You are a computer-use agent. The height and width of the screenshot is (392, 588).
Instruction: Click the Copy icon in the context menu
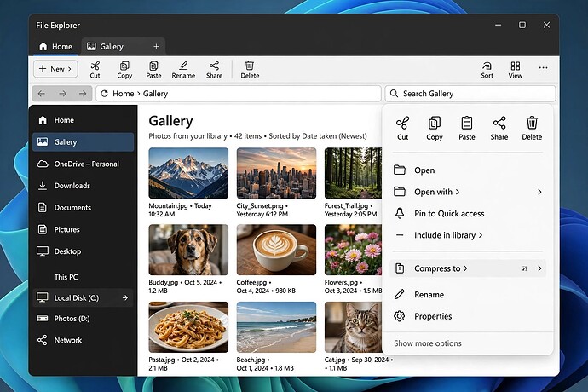click(x=435, y=123)
